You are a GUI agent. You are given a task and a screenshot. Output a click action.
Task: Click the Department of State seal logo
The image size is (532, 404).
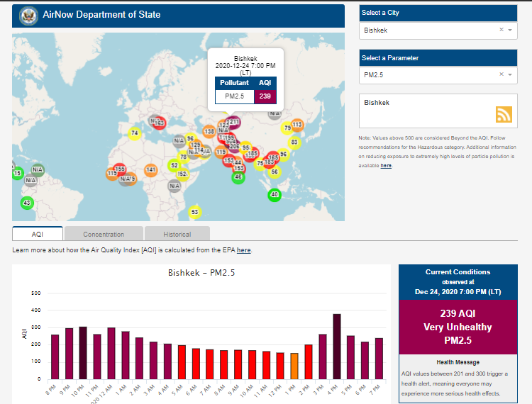click(x=28, y=15)
